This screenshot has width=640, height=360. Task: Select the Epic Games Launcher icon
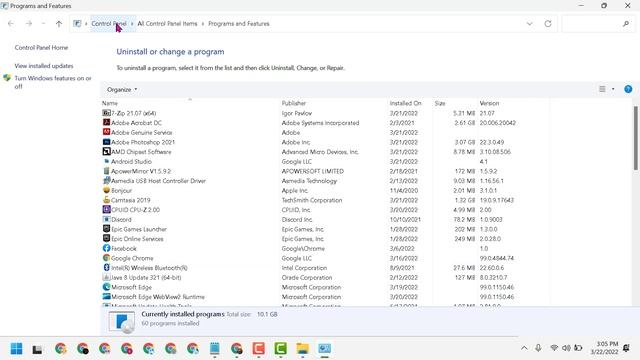point(106,229)
